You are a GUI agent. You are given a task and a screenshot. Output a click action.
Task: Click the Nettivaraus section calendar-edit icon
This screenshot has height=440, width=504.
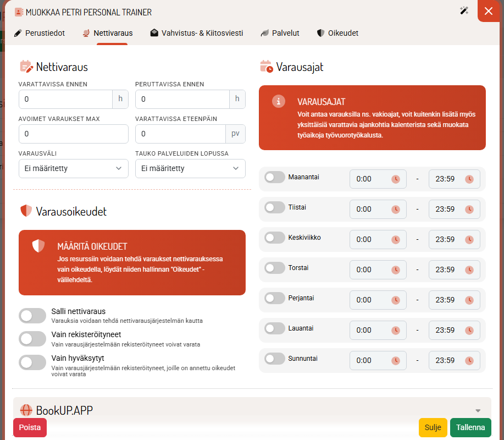(26, 66)
